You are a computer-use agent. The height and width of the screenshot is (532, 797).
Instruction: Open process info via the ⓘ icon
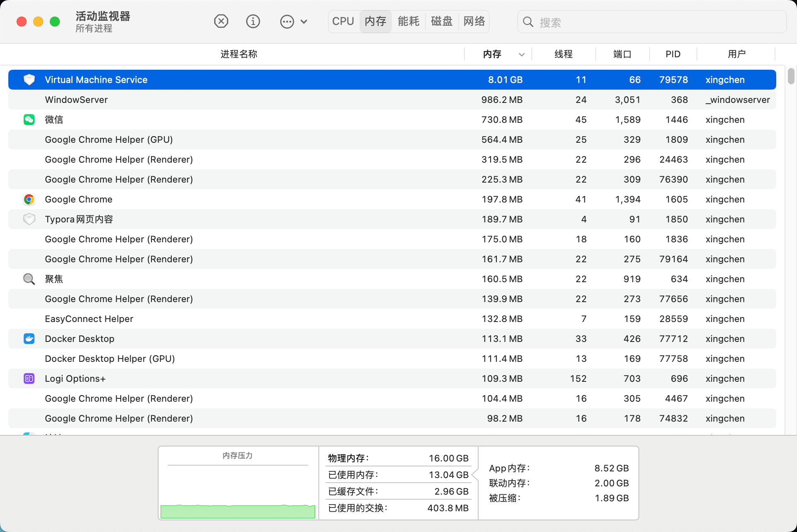pyautogui.click(x=253, y=21)
